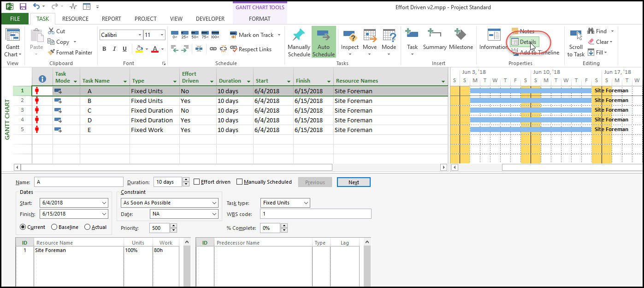Check the Manually Scheduled checkbox
Screen dimensions: 644x288
click(x=239, y=182)
